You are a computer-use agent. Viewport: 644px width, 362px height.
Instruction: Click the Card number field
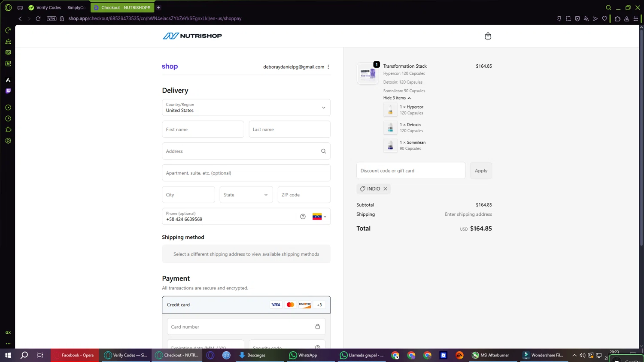click(x=246, y=327)
